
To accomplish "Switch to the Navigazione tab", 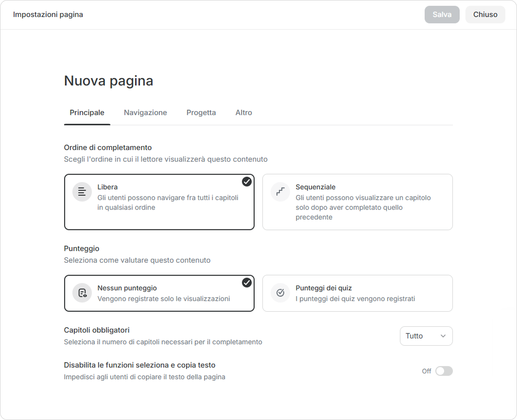I will [x=145, y=113].
